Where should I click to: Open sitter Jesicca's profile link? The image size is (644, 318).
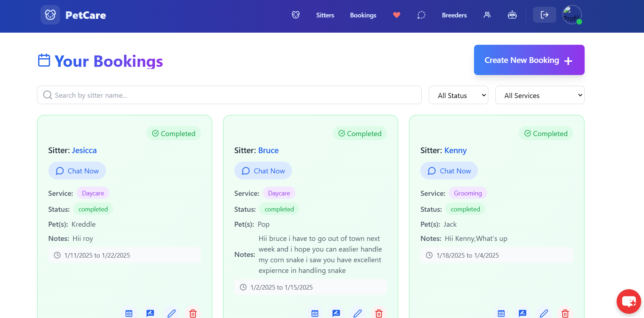pyautogui.click(x=84, y=150)
